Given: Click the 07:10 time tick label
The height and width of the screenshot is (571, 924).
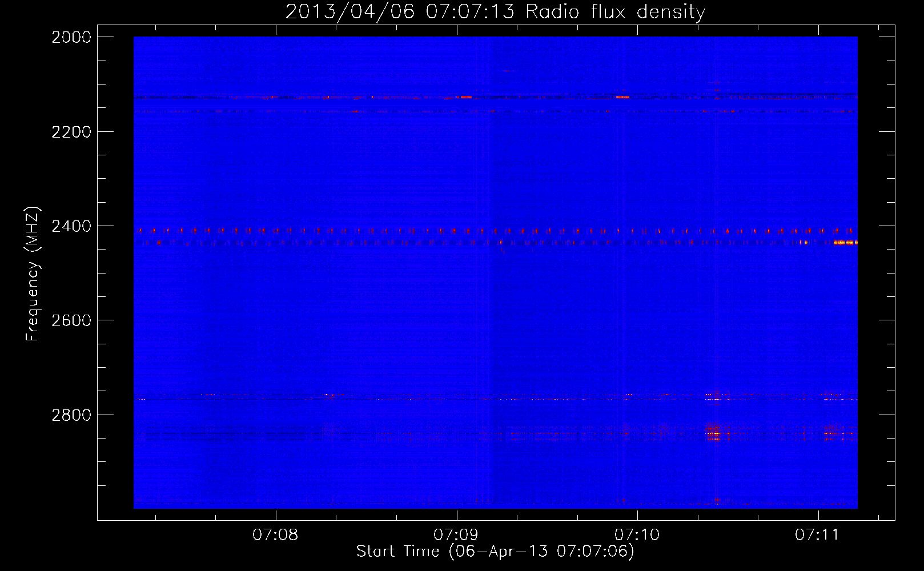Looking at the screenshot, I should [637, 534].
